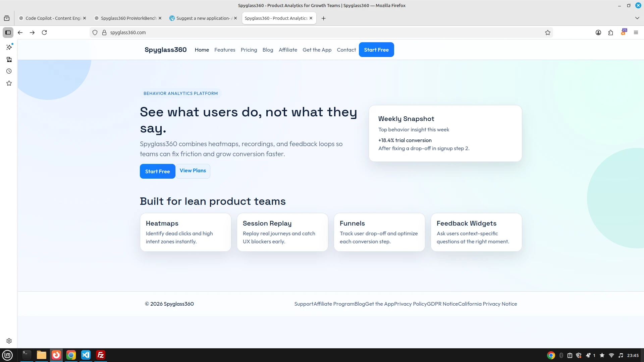The width and height of the screenshot is (644, 362).
Task: Click the tracking protection shield icon
Action: tap(95, 33)
